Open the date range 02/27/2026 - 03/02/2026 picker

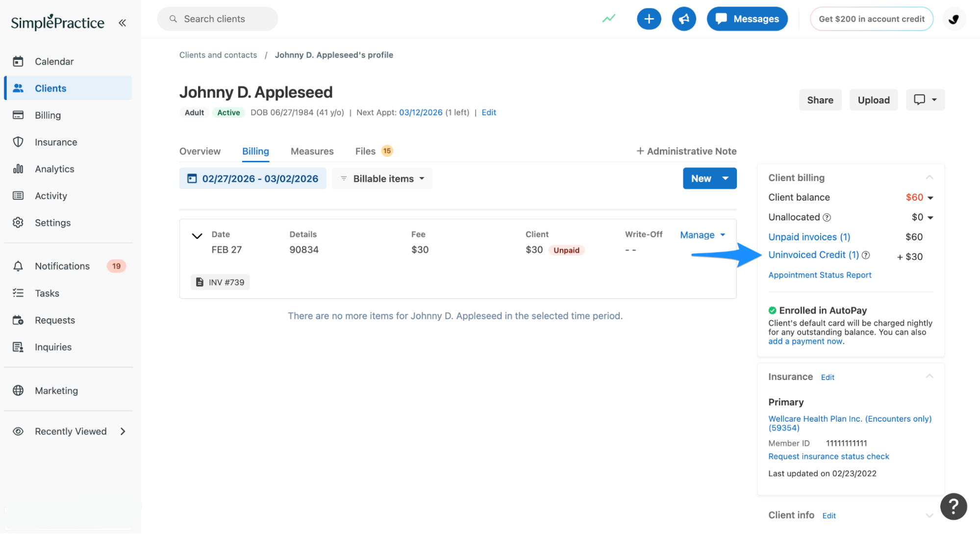pyautogui.click(x=252, y=178)
